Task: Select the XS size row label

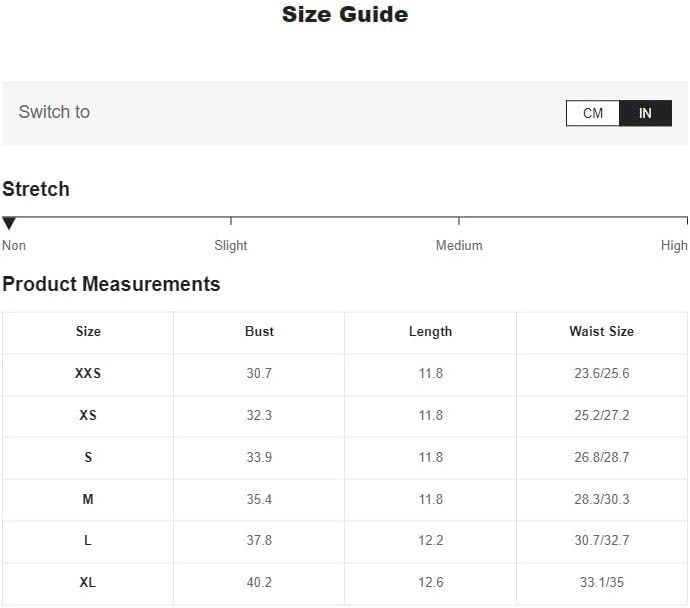Action: point(88,415)
